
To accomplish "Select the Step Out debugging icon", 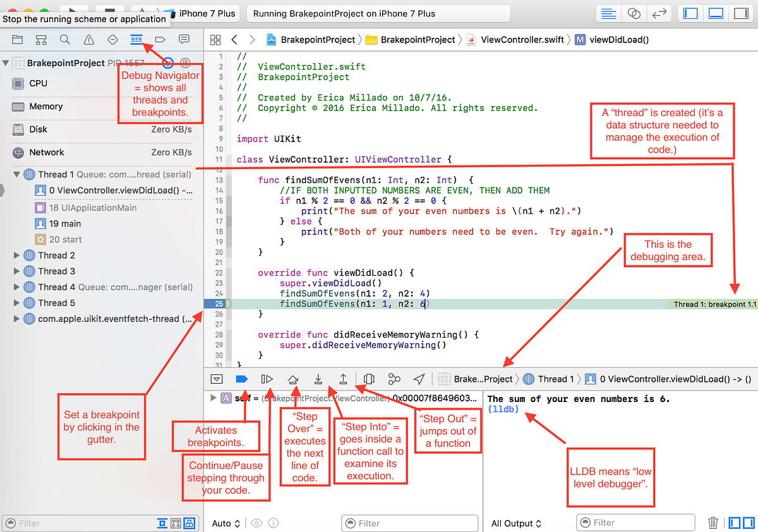I will [x=342, y=379].
